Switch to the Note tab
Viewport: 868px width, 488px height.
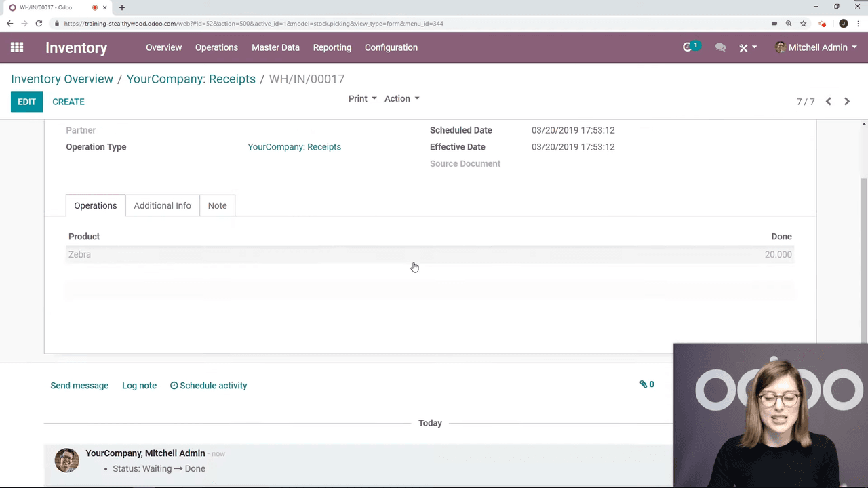217,205
